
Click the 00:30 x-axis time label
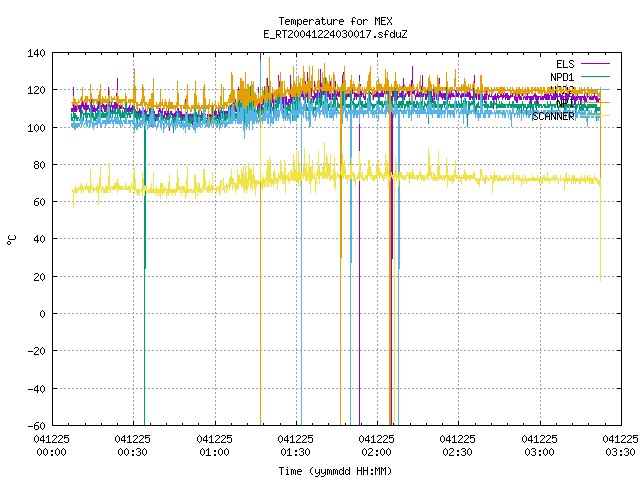coord(133,452)
